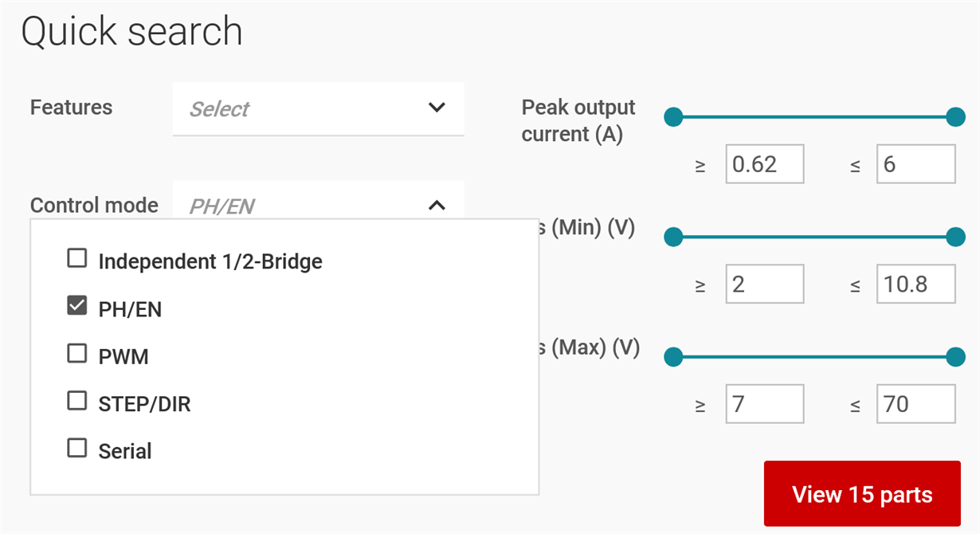Viewport: 980px width, 534px height.
Task: Expand the Features dropdown chevron
Action: coord(437,108)
